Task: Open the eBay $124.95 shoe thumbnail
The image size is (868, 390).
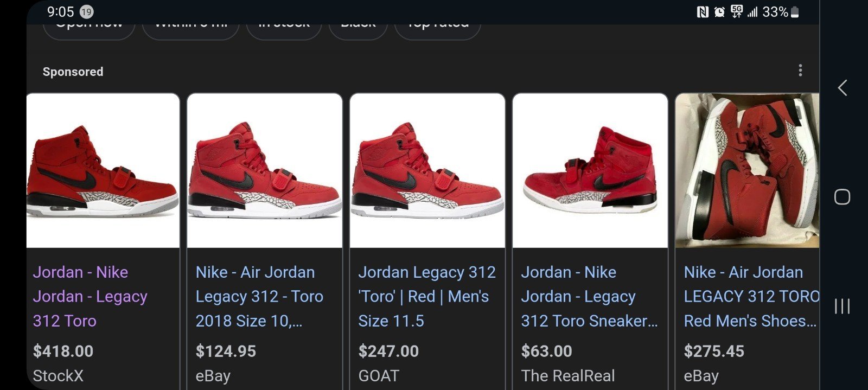Action: point(265,170)
